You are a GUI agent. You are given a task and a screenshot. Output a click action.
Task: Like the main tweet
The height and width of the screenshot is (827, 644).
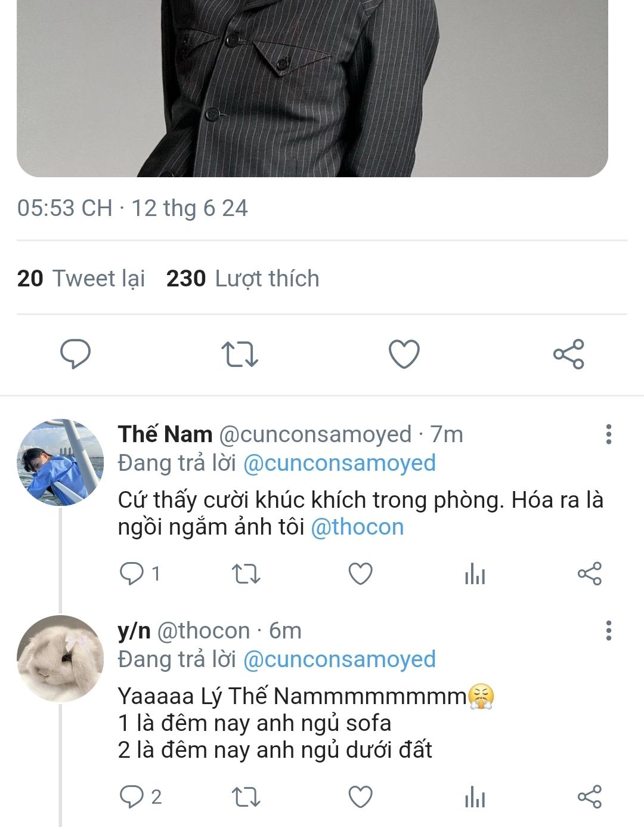pyautogui.click(x=404, y=354)
